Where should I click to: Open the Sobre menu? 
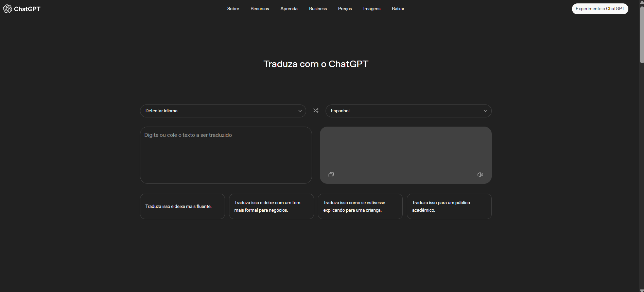[233, 9]
